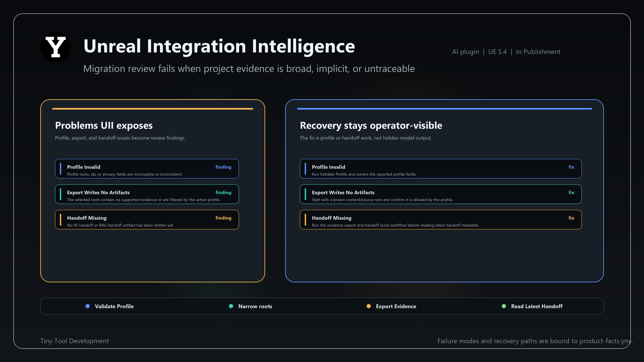Open the Handoff Missing finding card
Viewport: 644px width, 362px height.
pos(147,220)
